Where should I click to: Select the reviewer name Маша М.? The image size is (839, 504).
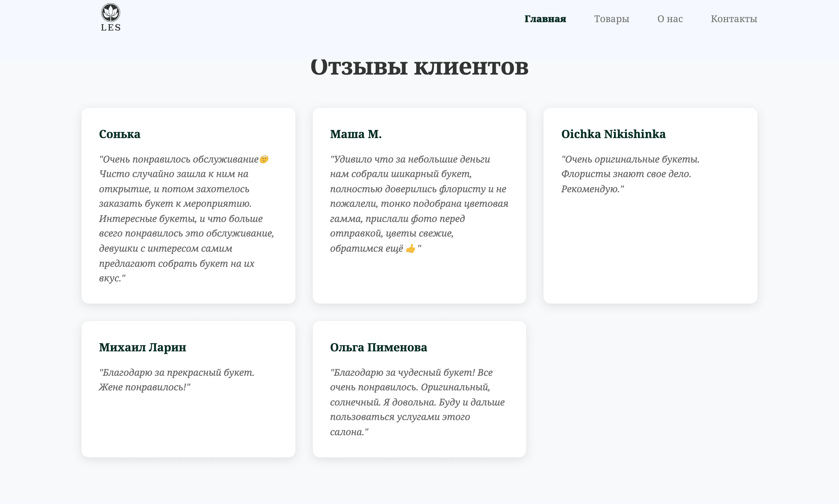coord(355,134)
